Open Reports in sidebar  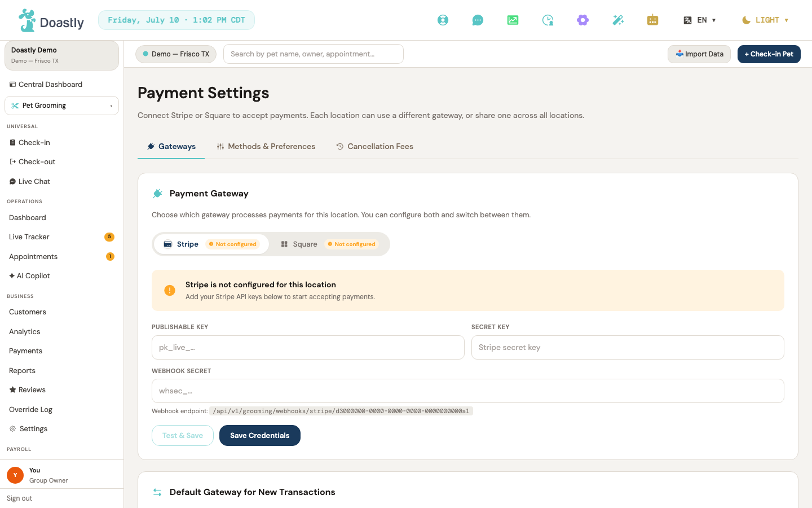pyautogui.click(x=61, y=371)
